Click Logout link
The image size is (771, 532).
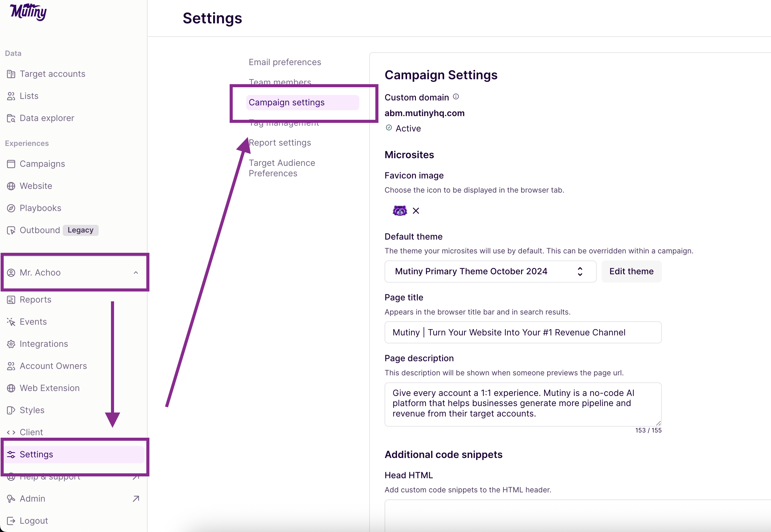click(x=34, y=521)
